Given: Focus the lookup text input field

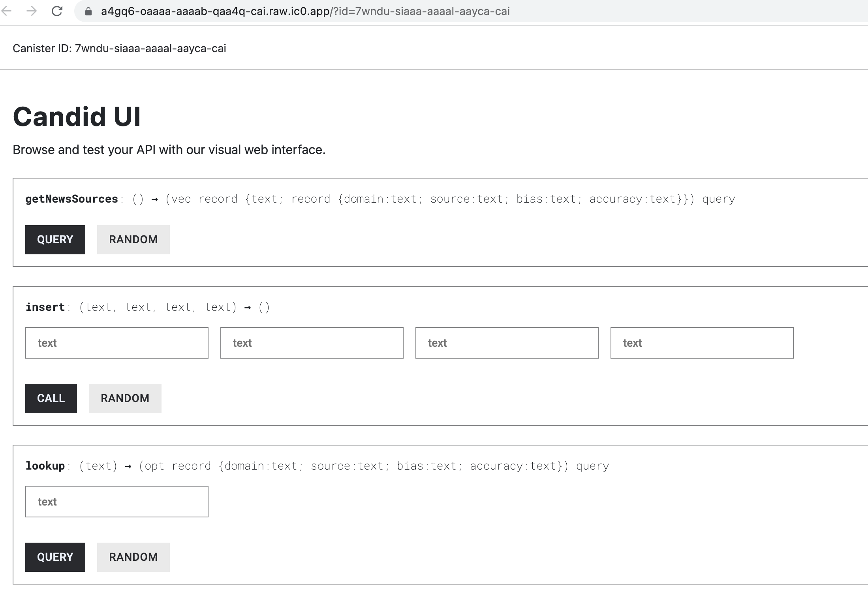Looking at the screenshot, I should (x=116, y=502).
